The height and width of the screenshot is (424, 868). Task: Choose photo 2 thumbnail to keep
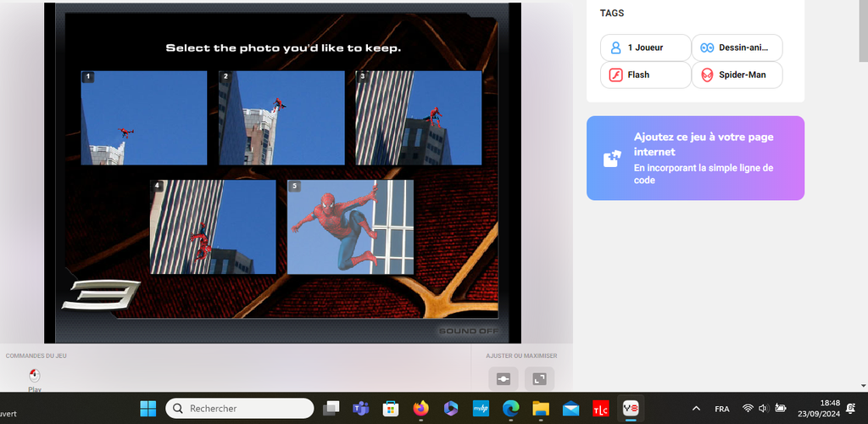[x=281, y=118]
